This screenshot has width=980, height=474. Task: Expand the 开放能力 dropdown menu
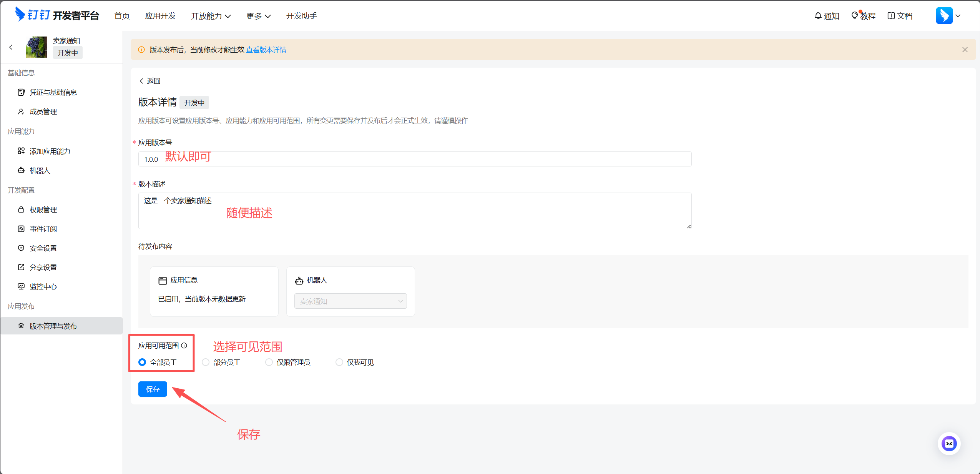click(x=211, y=16)
